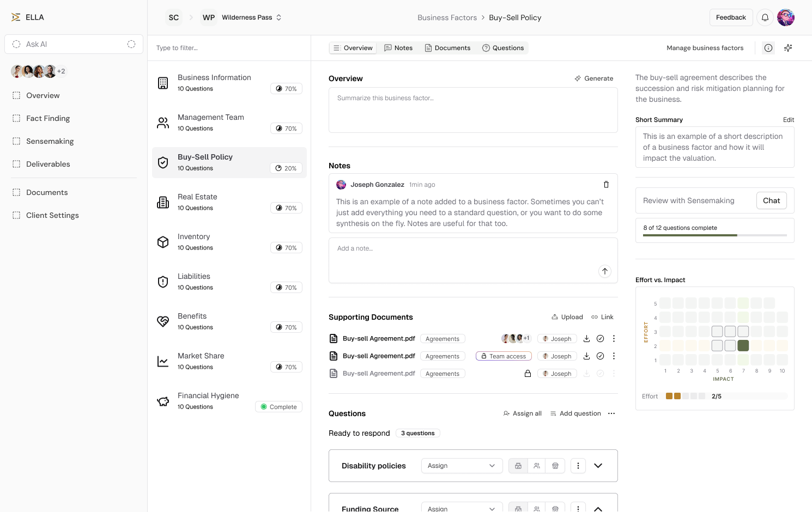Download the first Buy-sell Agreement.pdf
The height and width of the screenshot is (512, 812).
click(x=586, y=338)
